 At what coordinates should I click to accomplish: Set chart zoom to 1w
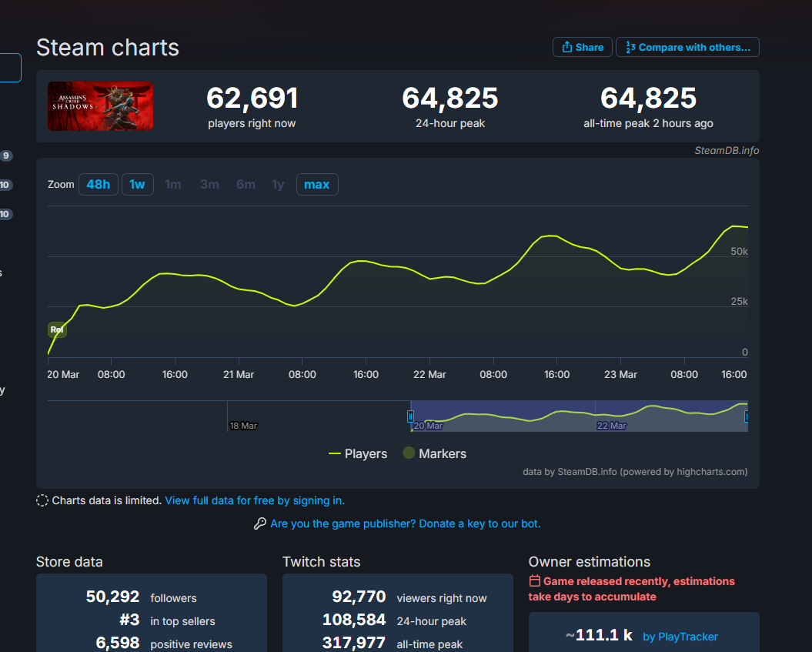(137, 185)
